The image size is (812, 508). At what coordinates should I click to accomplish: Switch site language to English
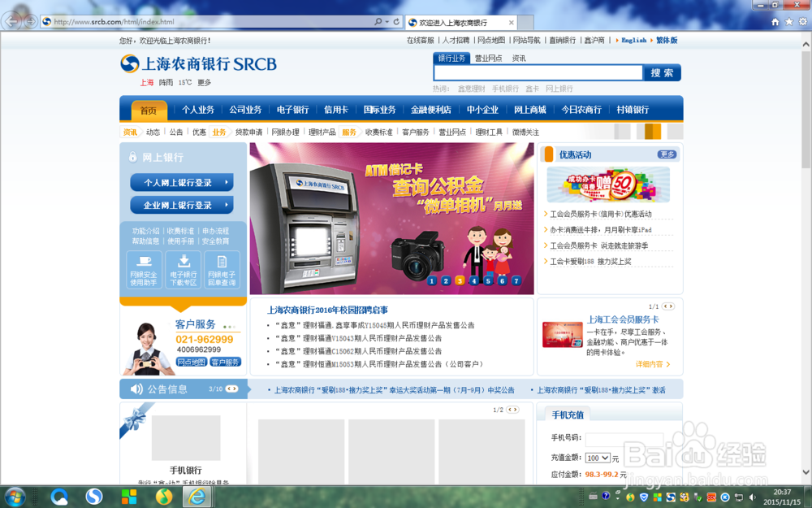634,40
